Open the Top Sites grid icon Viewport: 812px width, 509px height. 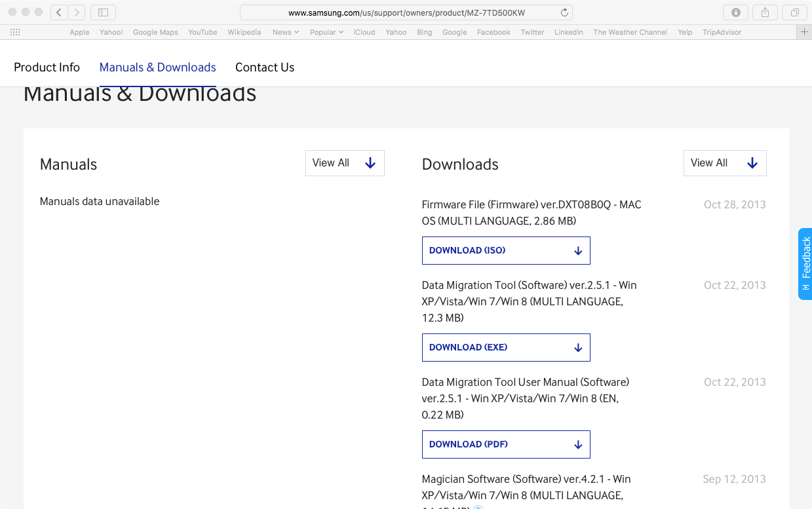15,32
